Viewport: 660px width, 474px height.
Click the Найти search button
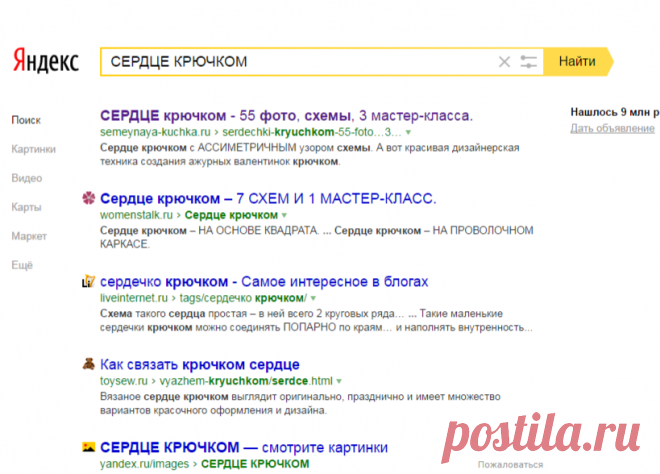pyautogui.click(x=578, y=62)
